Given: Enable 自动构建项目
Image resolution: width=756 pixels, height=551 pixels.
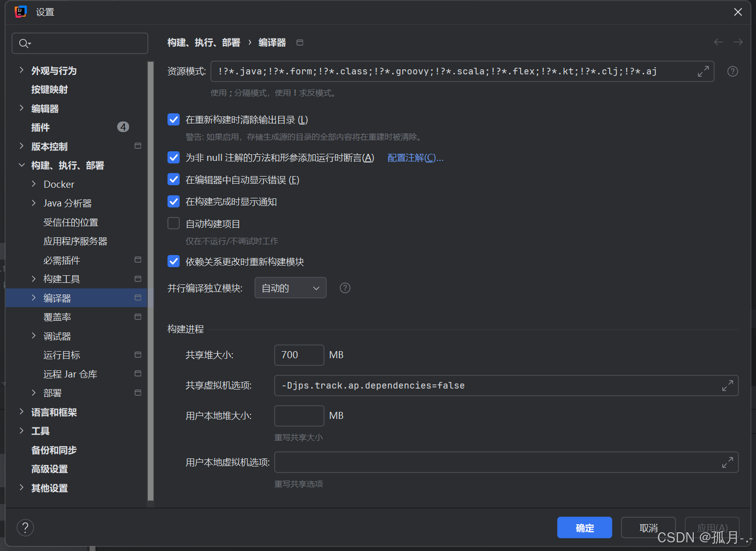Looking at the screenshot, I should pyautogui.click(x=174, y=223).
